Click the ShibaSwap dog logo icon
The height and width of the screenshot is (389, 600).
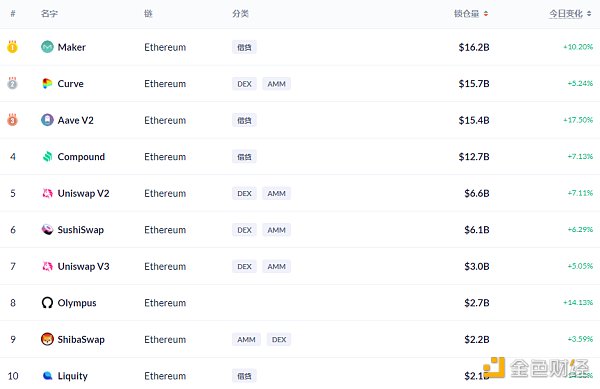click(x=47, y=339)
